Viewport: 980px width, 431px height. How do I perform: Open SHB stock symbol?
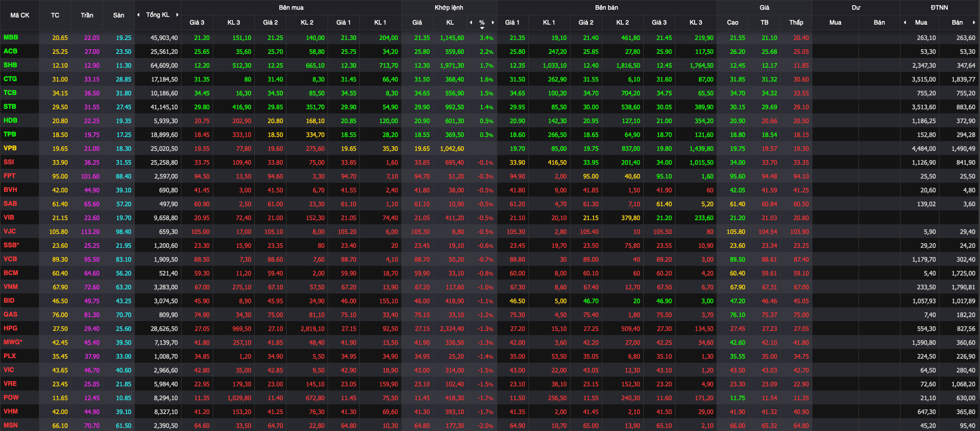(x=10, y=65)
